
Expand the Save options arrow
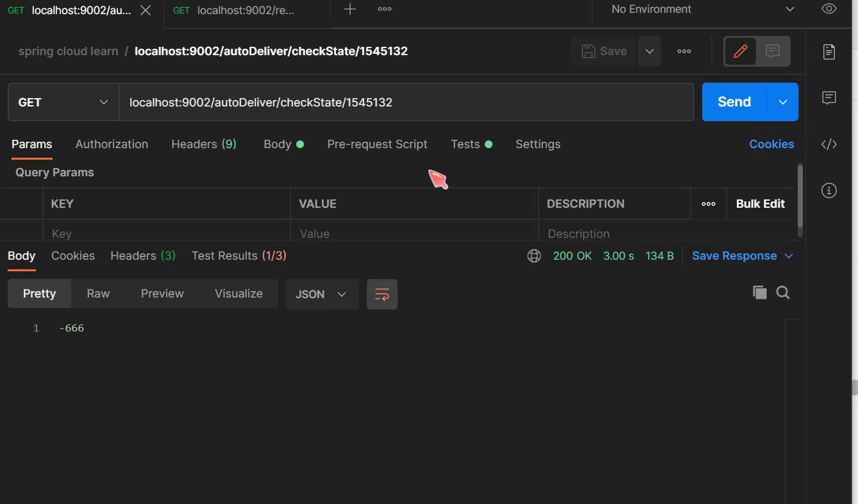tap(650, 51)
